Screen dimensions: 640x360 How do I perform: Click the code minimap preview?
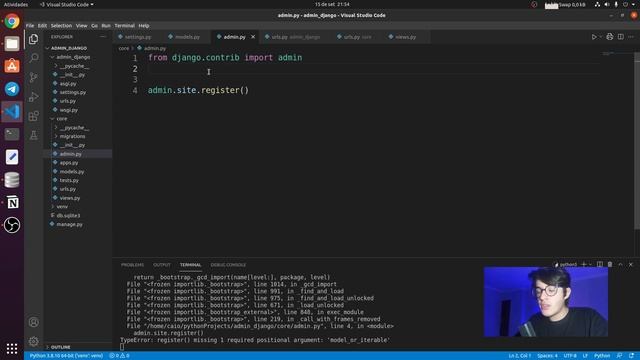[608, 53]
